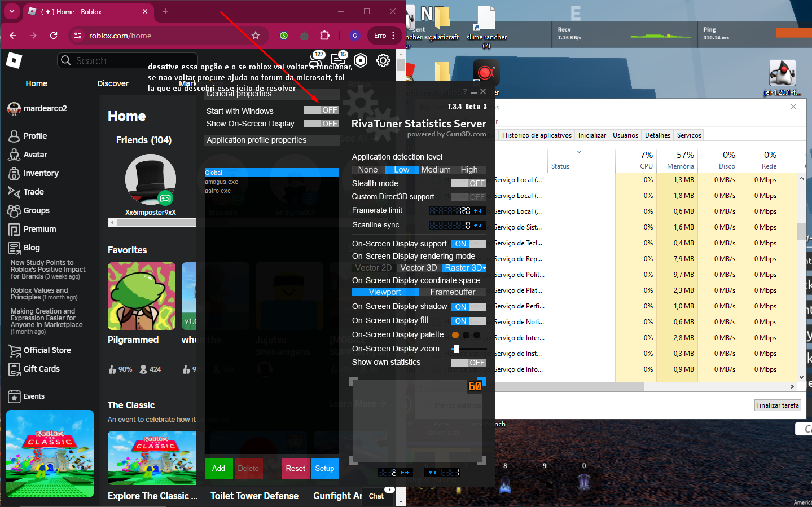Open Chrome tab search dropdown arrow
812x507 pixels.
point(12,11)
